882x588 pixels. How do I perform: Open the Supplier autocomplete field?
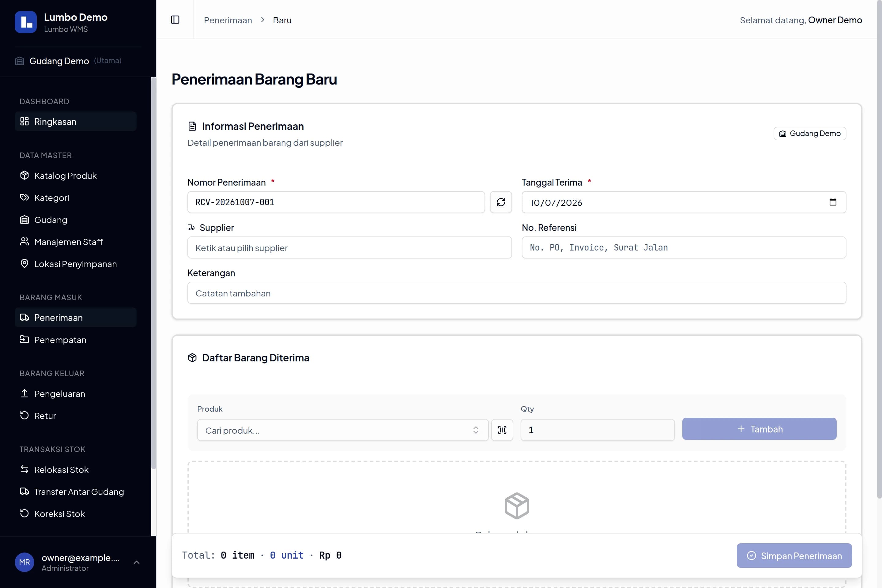click(x=349, y=247)
